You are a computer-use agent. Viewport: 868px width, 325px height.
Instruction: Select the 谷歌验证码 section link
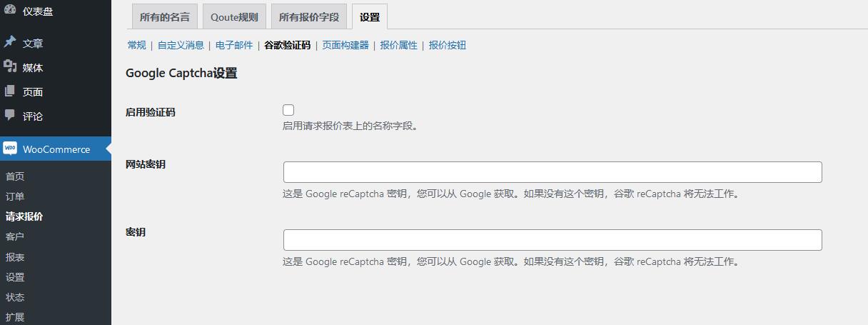(287, 45)
